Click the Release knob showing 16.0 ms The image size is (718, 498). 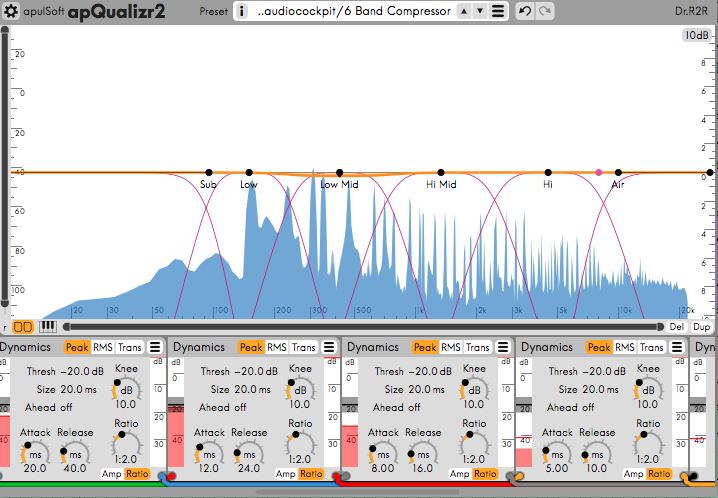tap(423, 454)
